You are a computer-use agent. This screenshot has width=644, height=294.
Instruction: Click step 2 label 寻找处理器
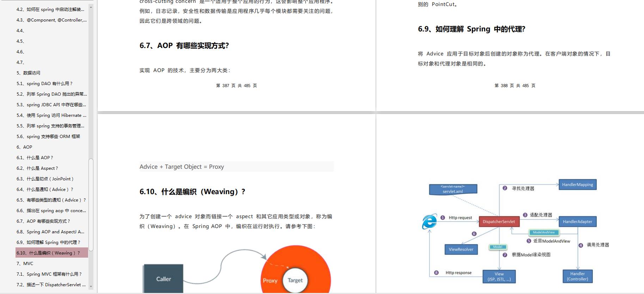point(523,188)
